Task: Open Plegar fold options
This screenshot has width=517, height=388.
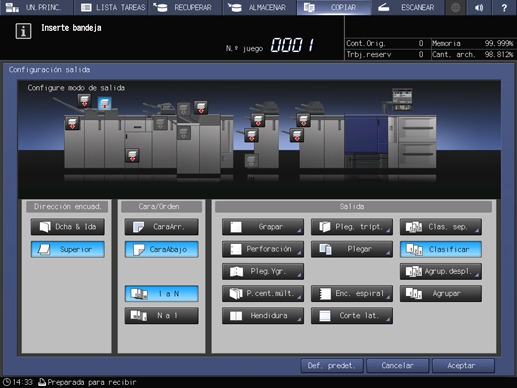Action: pos(352,249)
